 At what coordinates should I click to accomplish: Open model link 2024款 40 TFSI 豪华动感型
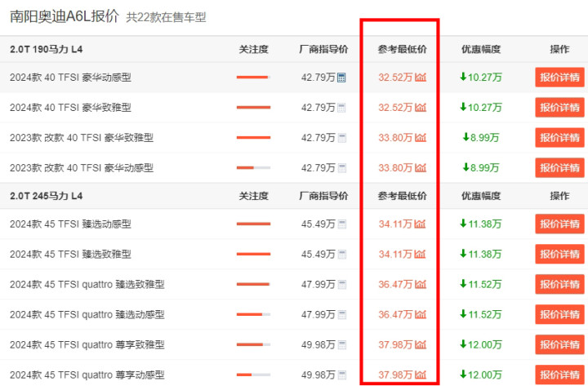click(70, 78)
